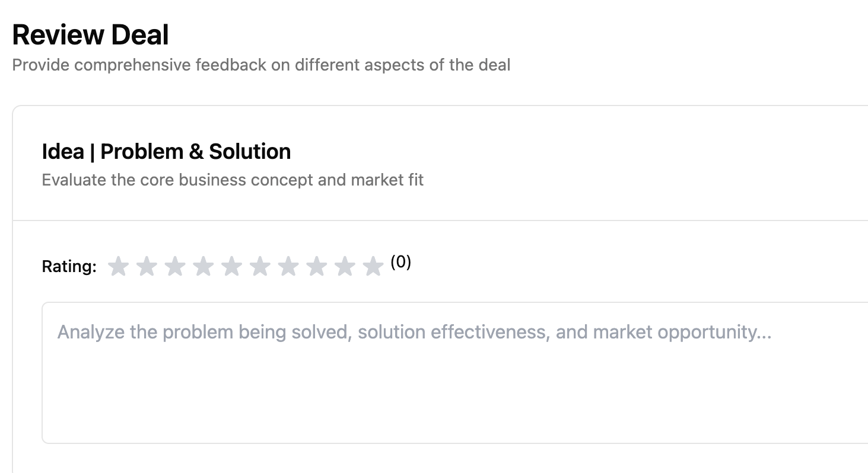Click the second rating star

[147, 266]
